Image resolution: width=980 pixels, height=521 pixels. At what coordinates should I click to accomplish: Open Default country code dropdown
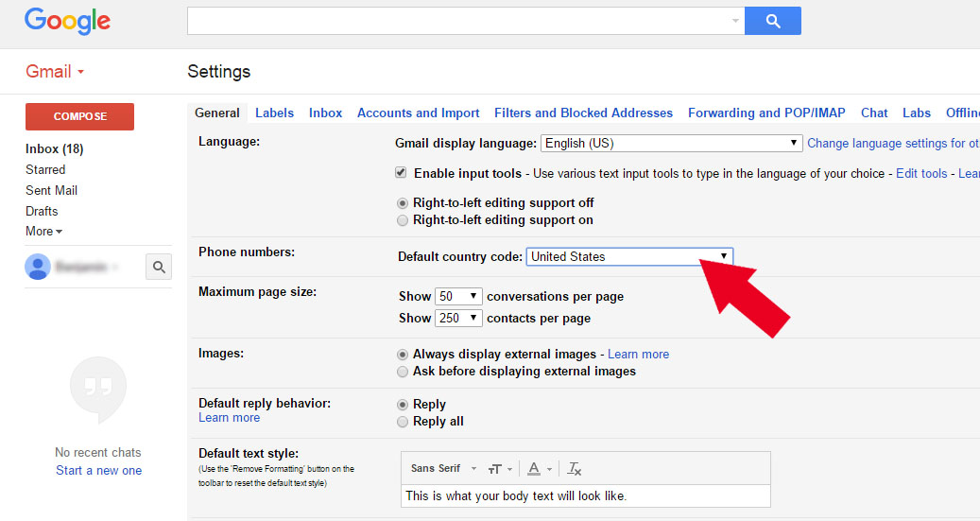point(629,256)
